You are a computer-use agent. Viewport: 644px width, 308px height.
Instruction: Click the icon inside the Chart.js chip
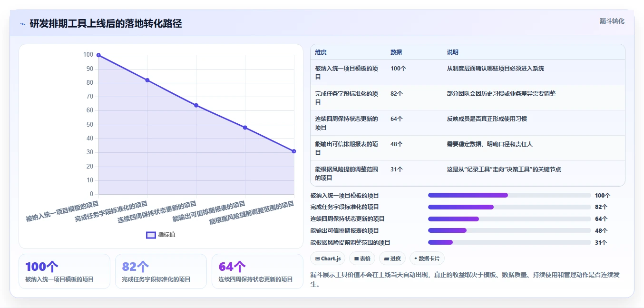pyautogui.click(x=317, y=259)
